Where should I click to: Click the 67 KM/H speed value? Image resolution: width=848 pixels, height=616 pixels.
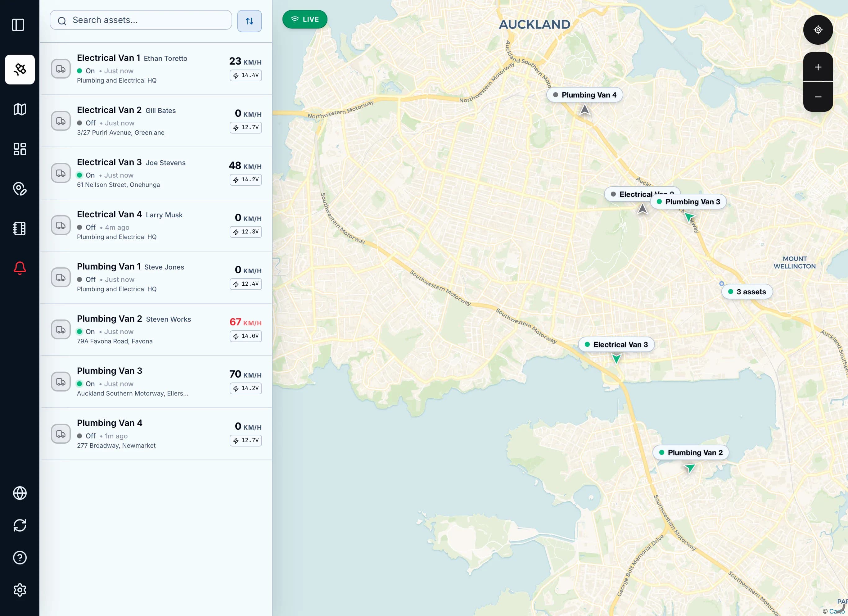[x=245, y=322]
